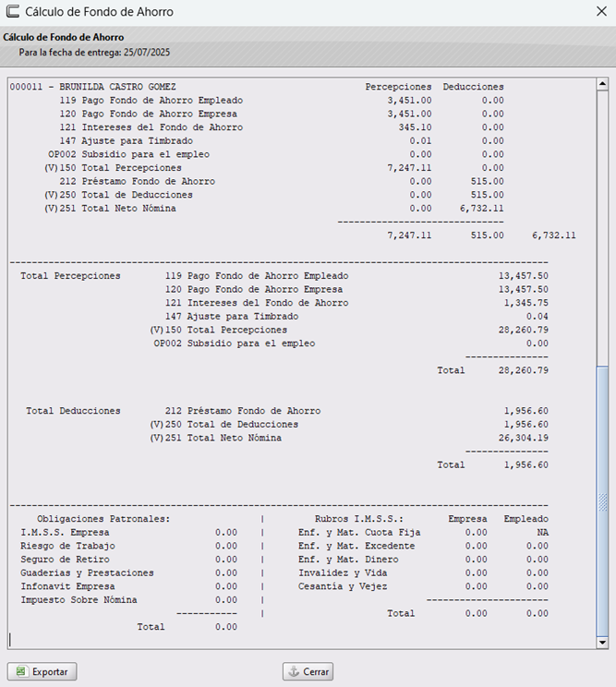The width and height of the screenshot is (616, 687).
Task: Click the 'Impuesto Sobre Nómina' row
Action: pyautogui.click(x=128, y=600)
